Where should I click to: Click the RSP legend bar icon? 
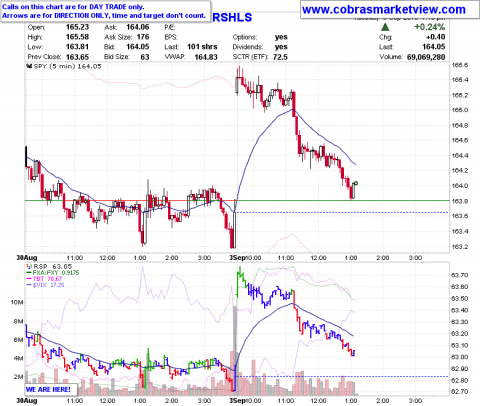[x=29, y=266]
